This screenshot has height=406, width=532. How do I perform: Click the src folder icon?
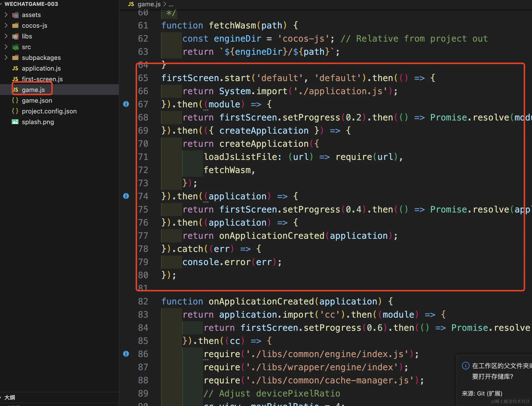coord(15,47)
